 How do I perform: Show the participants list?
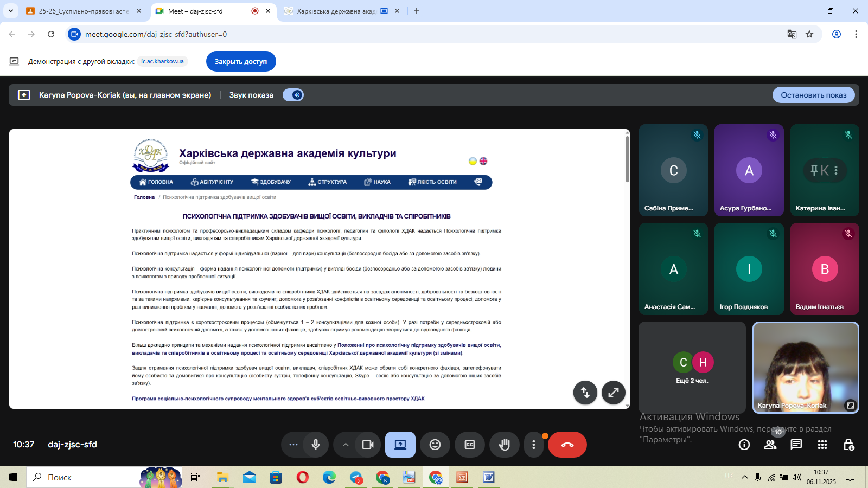(x=770, y=445)
